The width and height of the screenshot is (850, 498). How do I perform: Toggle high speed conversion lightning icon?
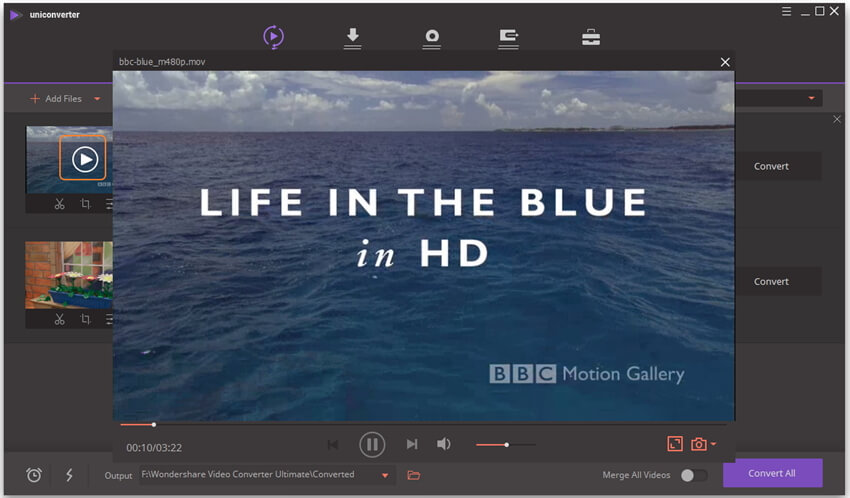point(69,475)
